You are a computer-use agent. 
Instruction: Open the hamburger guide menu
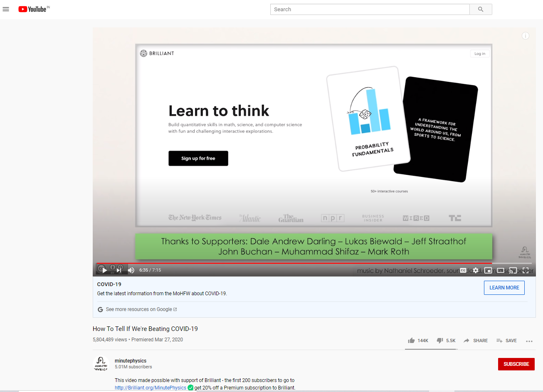pyautogui.click(x=6, y=9)
